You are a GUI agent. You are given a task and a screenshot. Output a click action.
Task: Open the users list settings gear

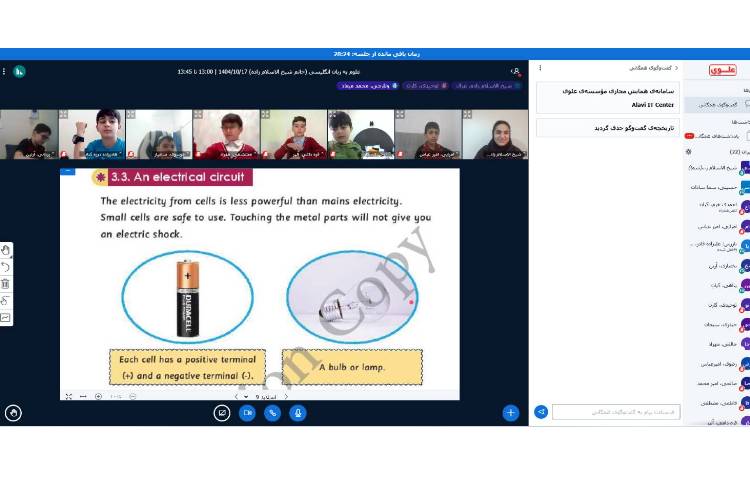pyautogui.click(x=688, y=151)
